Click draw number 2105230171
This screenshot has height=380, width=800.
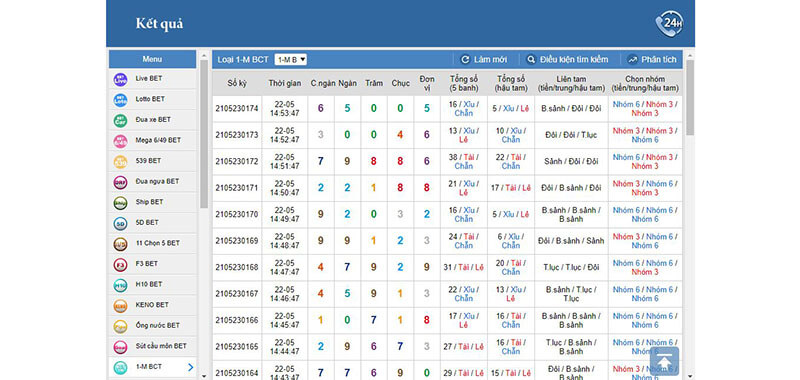[x=237, y=188]
